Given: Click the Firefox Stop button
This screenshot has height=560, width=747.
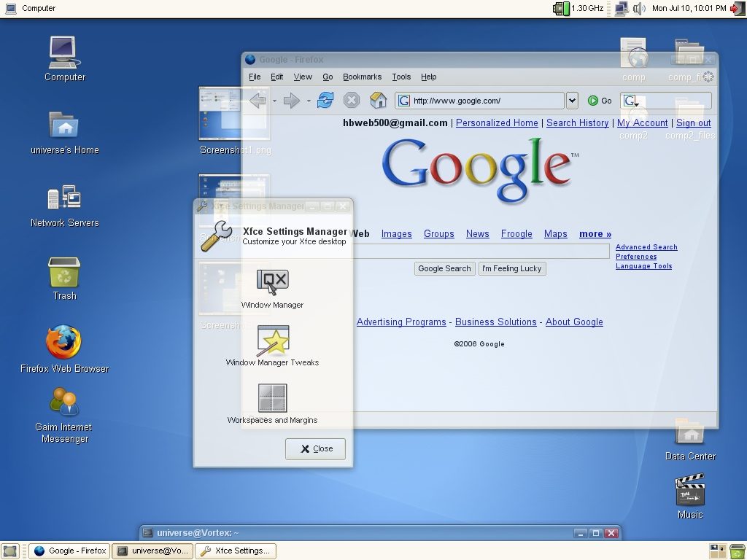Looking at the screenshot, I should click(351, 101).
